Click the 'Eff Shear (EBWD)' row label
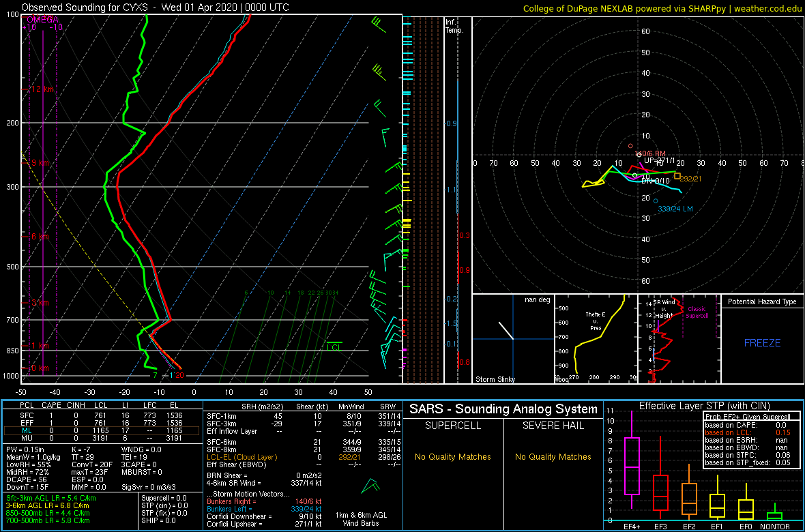This screenshot has height=532, width=805. [x=237, y=464]
